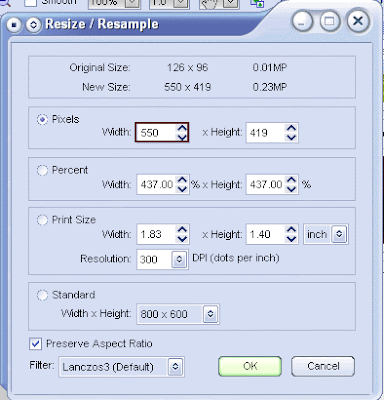The height and width of the screenshot is (400, 384).
Task: Click the New Size label
Action: coord(106,87)
